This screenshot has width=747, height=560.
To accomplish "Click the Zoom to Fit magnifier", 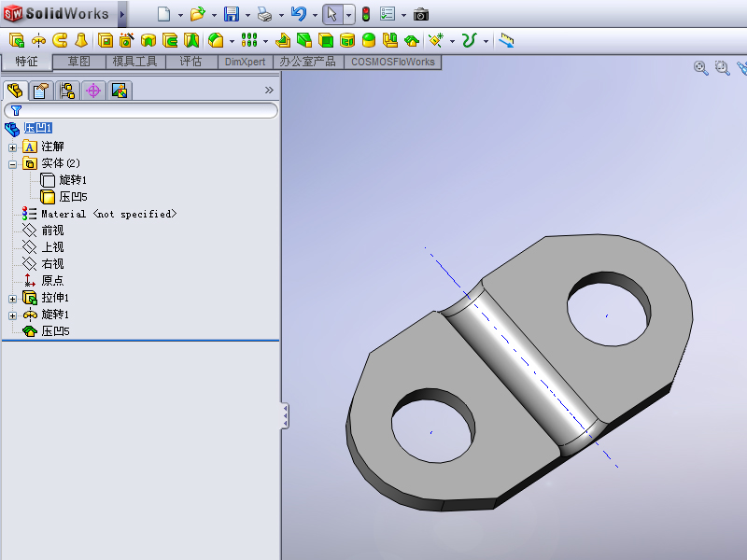I will [700, 68].
